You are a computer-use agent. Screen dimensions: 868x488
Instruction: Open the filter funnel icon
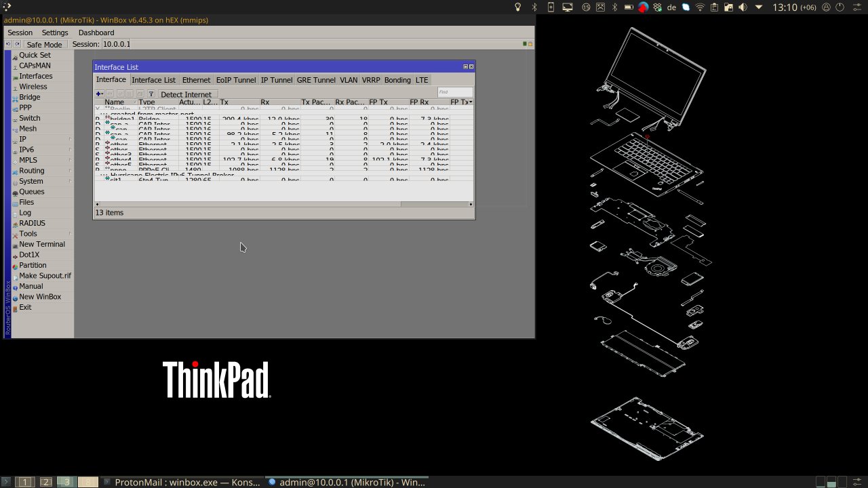[x=151, y=94]
